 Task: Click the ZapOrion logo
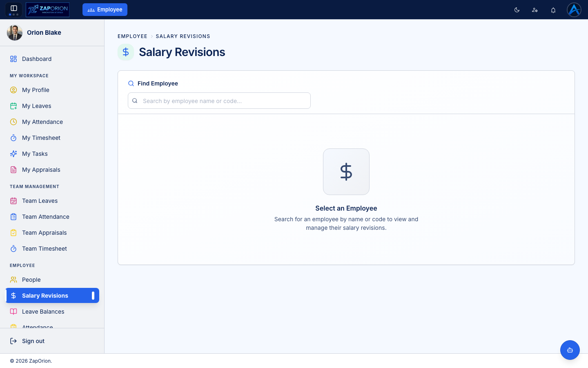coord(47,10)
